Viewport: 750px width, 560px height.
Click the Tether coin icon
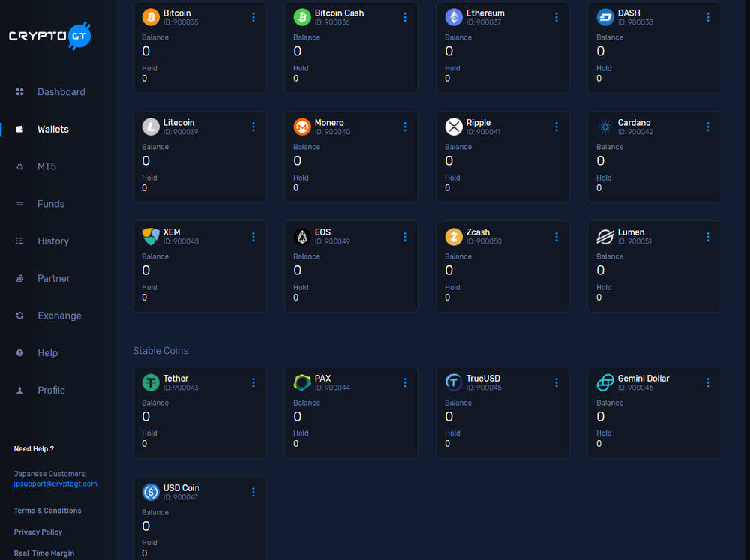[151, 382]
